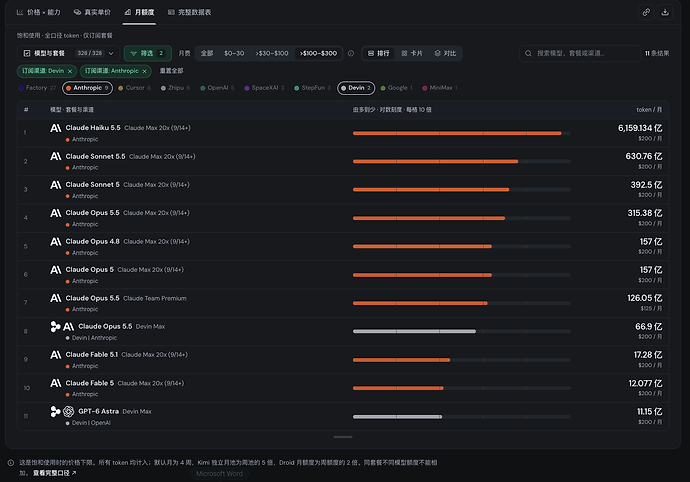Toggle the Google channel chip
The height and width of the screenshot is (482, 690).
pyautogui.click(x=396, y=88)
